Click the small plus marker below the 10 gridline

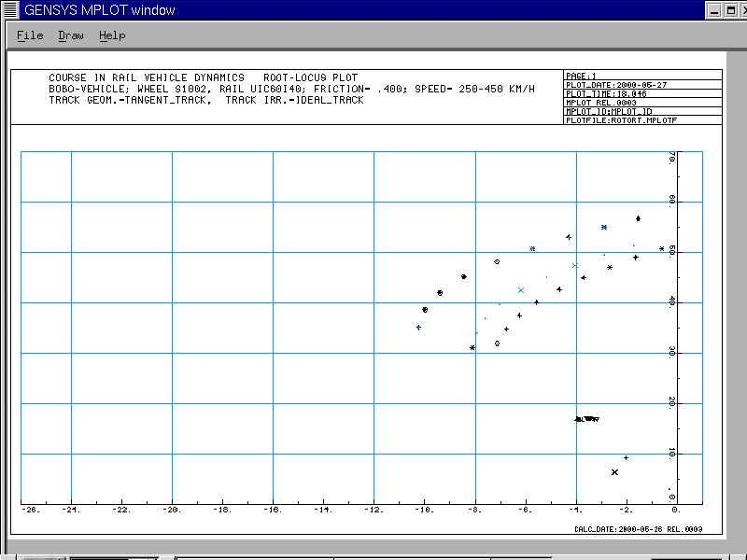(626, 458)
